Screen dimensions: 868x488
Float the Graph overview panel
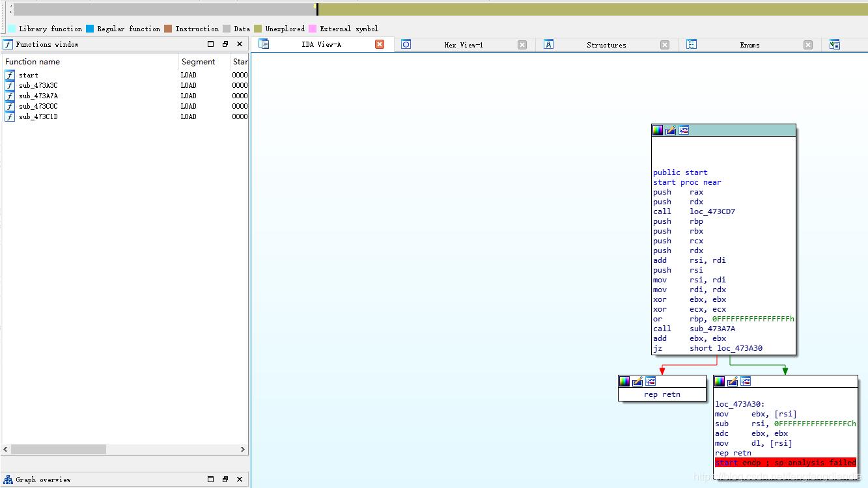[x=225, y=480]
